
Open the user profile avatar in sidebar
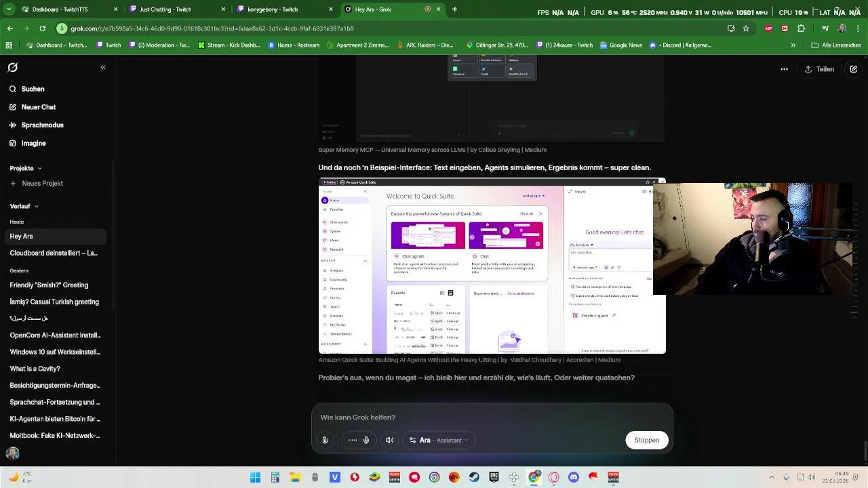point(12,453)
